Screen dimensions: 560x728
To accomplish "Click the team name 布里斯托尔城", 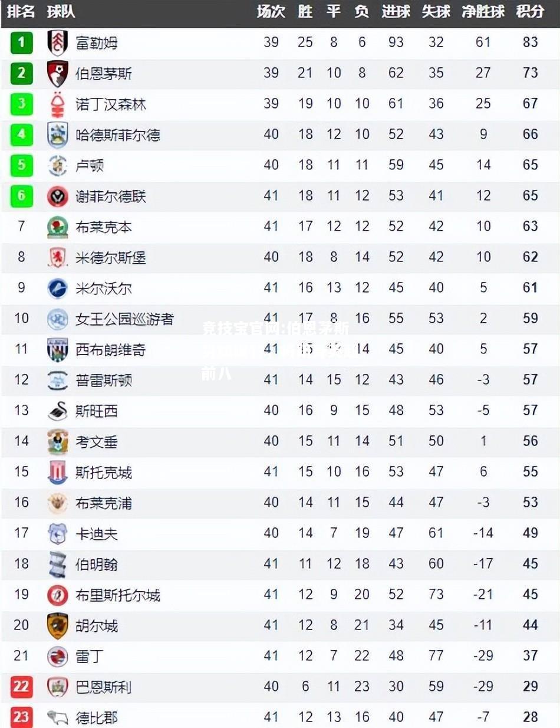I will tap(118, 595).
